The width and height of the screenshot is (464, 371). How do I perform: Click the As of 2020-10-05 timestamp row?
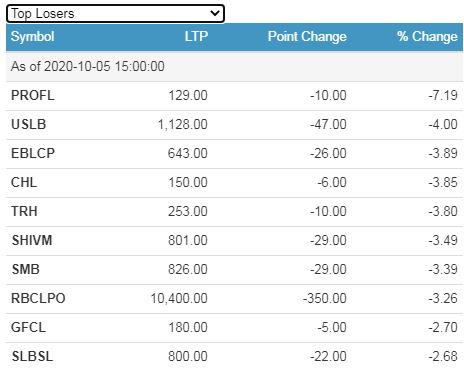234,66
